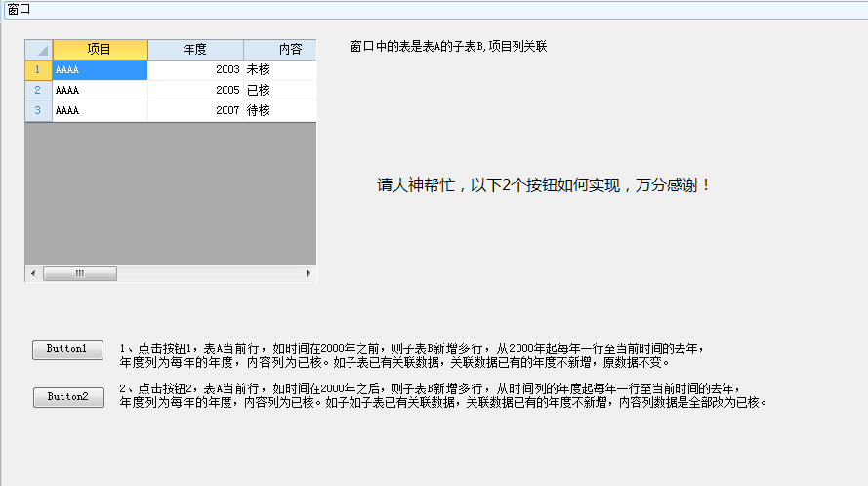Image resolution: width=868 pixels, height=486 pixels.
Task: Click the AAAA cell in row 3
Action: [x=101, y=110]
